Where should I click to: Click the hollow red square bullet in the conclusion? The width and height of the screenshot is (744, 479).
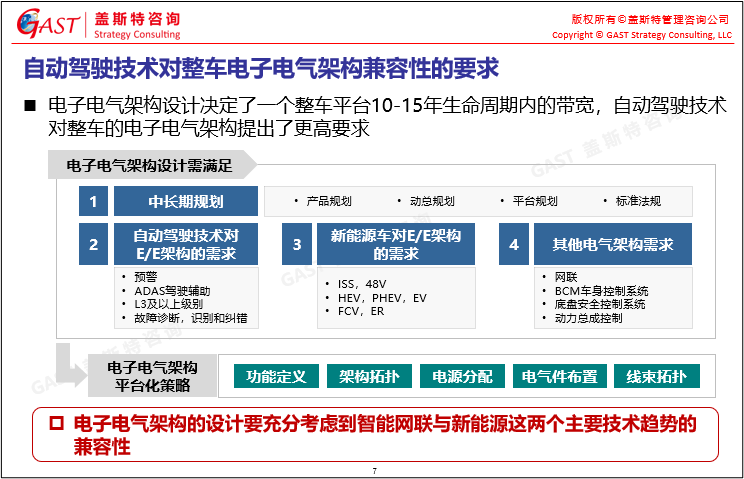coord(56,425)
